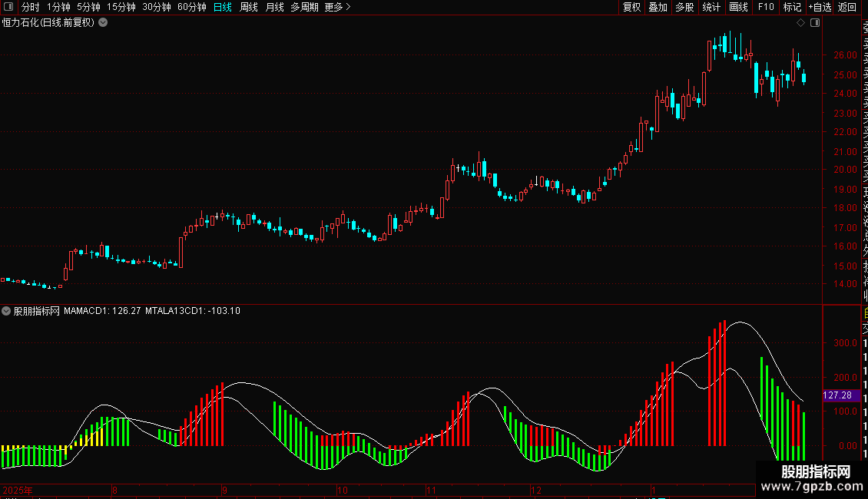Select the 日线 daily chart tab
The height and width of the screenshot is (499, 868).
223,7
